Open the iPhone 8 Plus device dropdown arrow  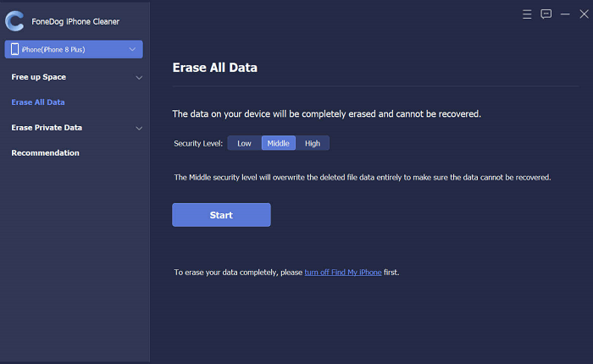132,50
